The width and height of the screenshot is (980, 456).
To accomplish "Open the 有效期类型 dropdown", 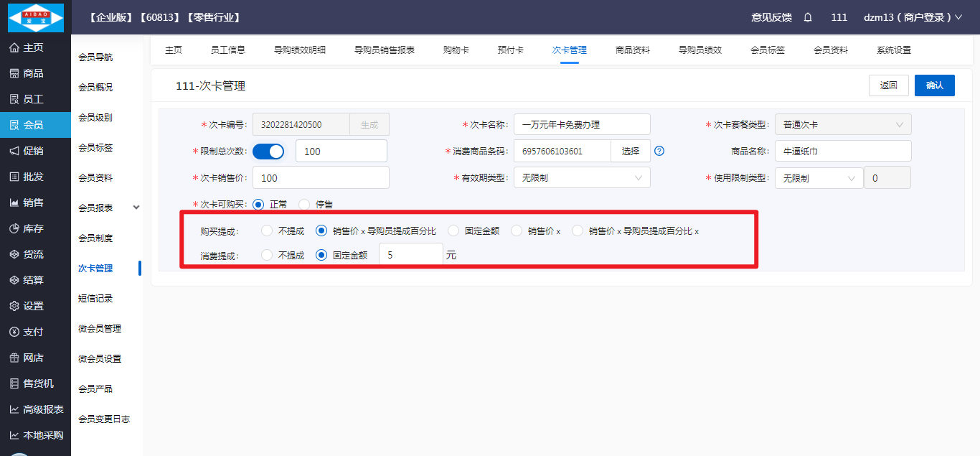I will pyautogui.click(x=582, y=177).
